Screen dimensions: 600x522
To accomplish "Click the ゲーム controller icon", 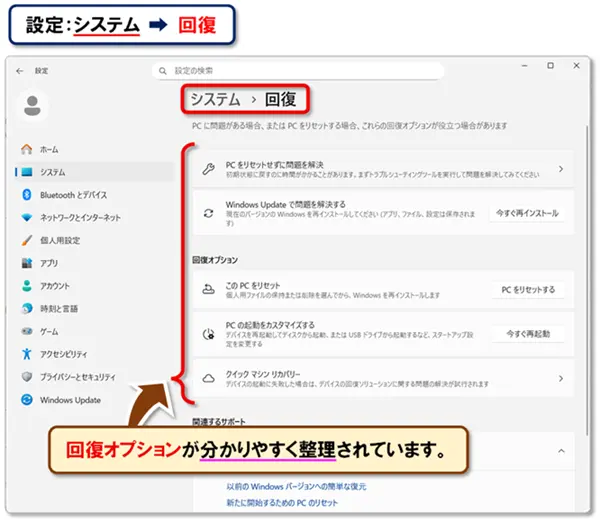I will [27, 331].
